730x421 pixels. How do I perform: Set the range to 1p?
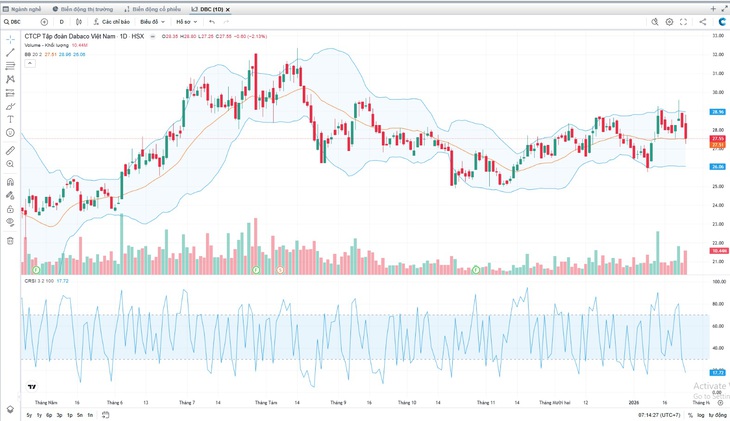pyautogui.click(x=69, y=415)
